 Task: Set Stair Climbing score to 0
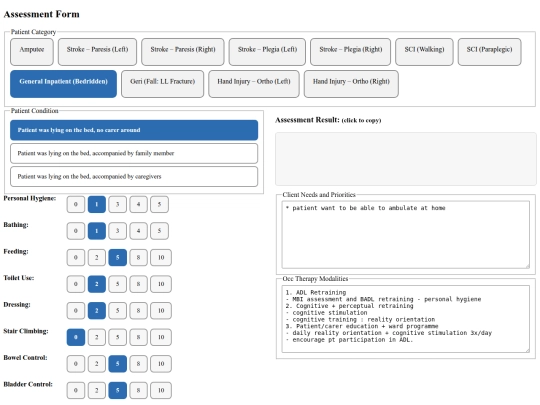(76, 337)
